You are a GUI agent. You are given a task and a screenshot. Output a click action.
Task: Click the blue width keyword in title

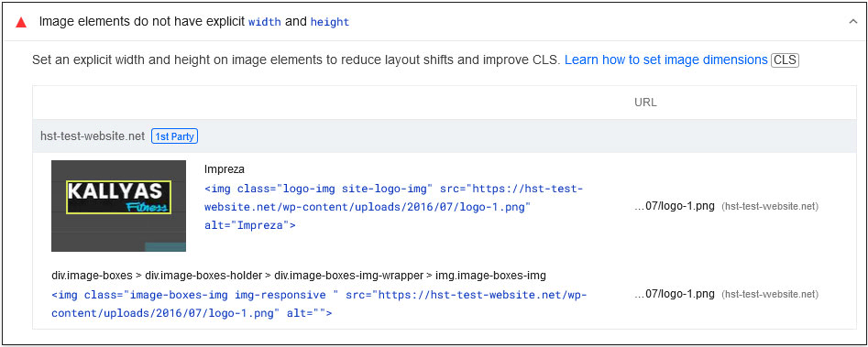[x=265, y=23]
